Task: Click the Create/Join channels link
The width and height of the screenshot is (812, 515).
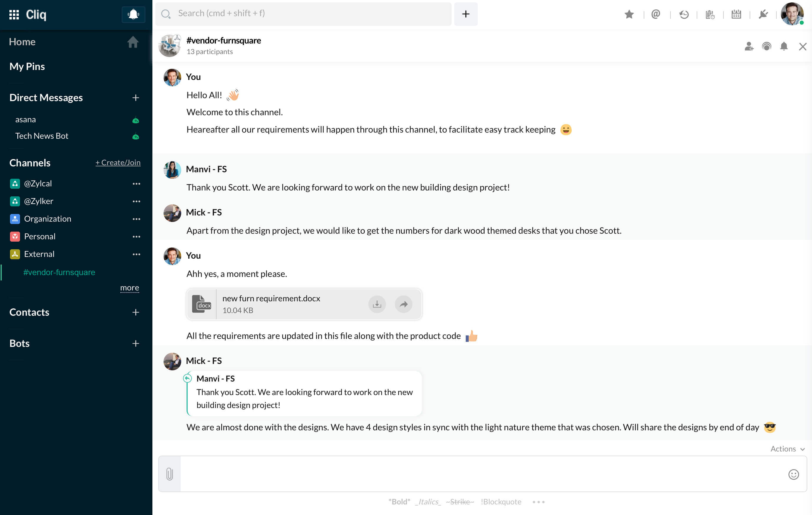Action: [x=118, y=163]
